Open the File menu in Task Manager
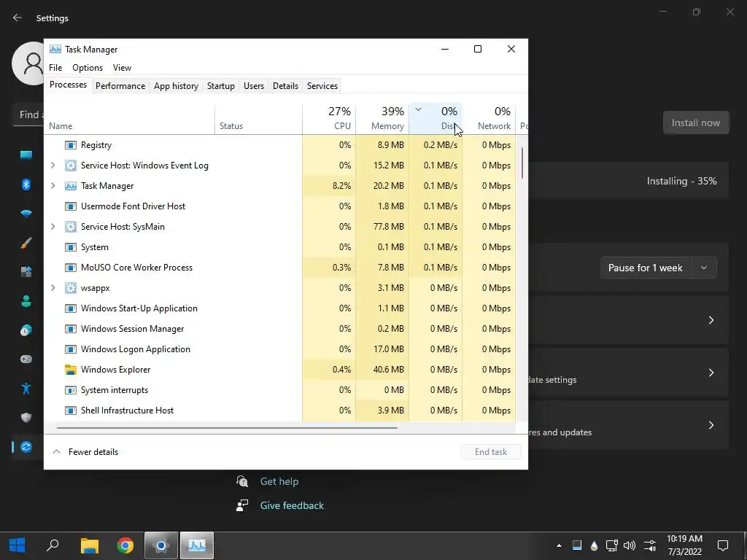This screenshot has width=747, height=560. pos(55,68)
